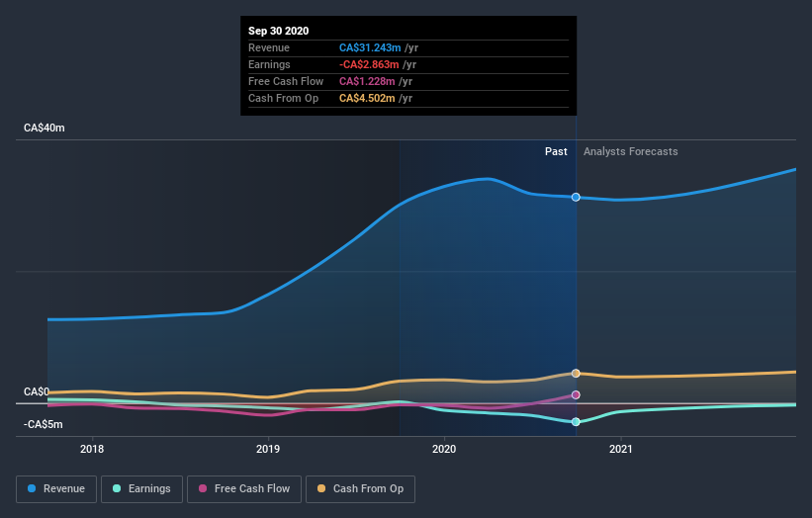Toggle the Free Cash Flow legend button
The height and width of the screenshot is (518, 812).
pyautogui.click(x=244, y=489)
